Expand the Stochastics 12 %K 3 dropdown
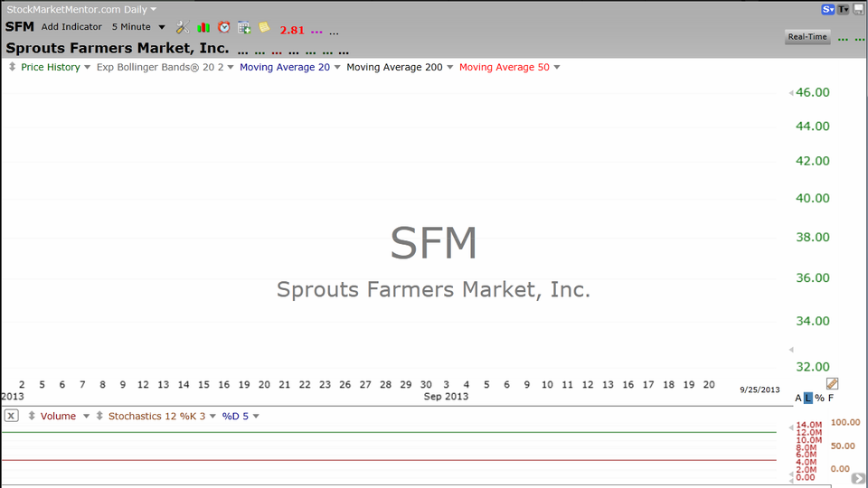The height and width of the screenshot is (488, 868). tap(212, 417)
